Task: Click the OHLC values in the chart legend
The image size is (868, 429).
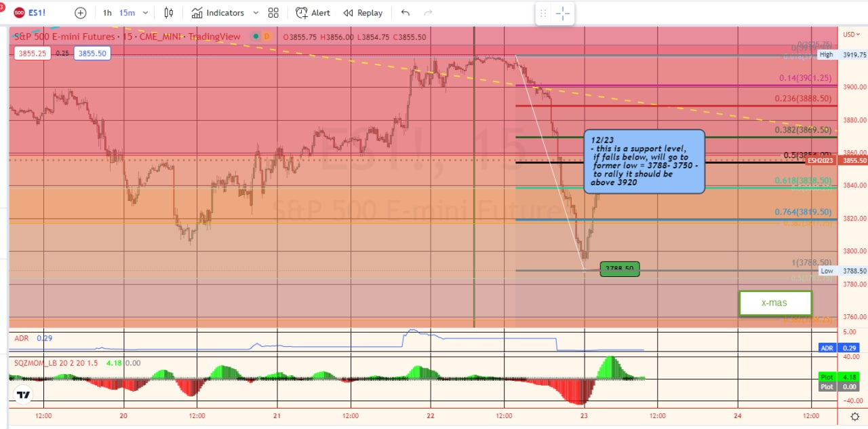Action: click(354, 37)
